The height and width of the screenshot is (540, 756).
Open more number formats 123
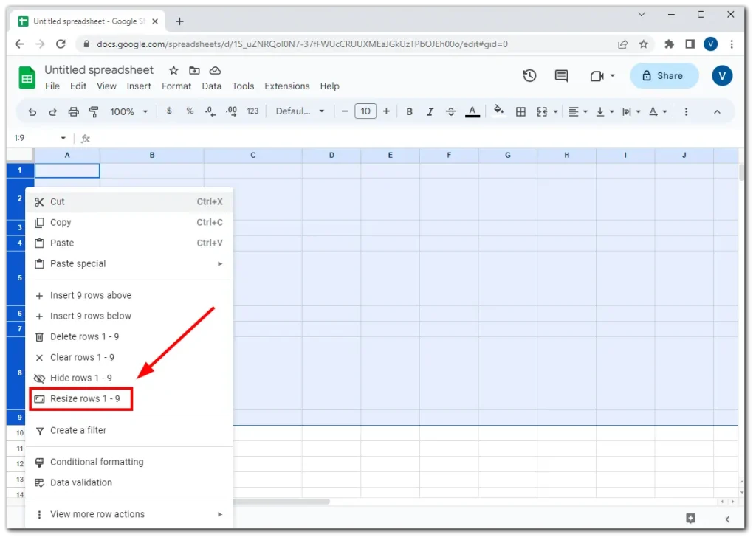tap(252, 111)
